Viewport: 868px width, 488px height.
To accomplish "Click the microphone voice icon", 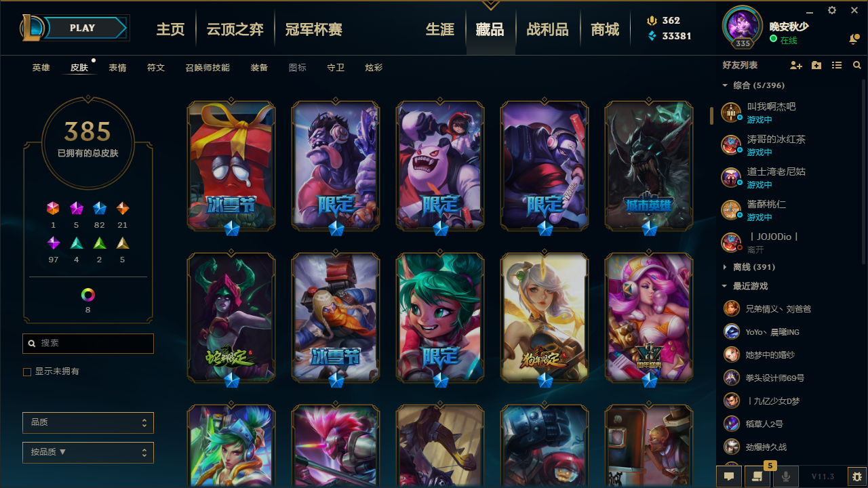I will 786,476.
